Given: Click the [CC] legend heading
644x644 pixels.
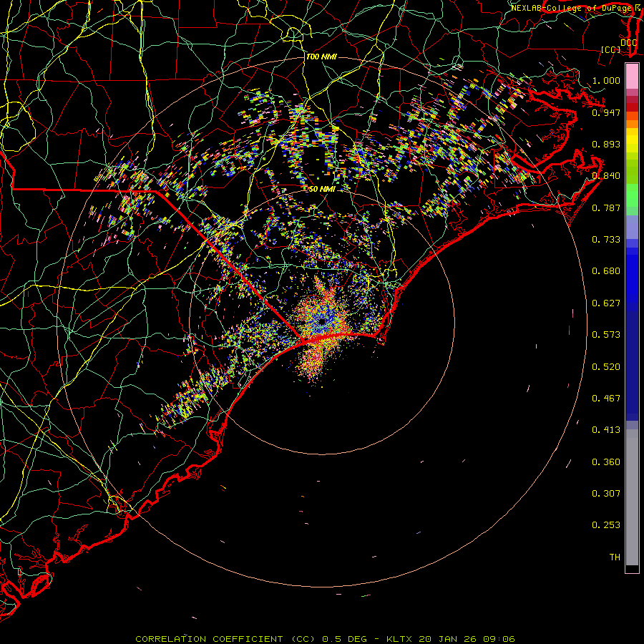Looking at the screenshot, I should pyautogui.click(x=611, y=49).
